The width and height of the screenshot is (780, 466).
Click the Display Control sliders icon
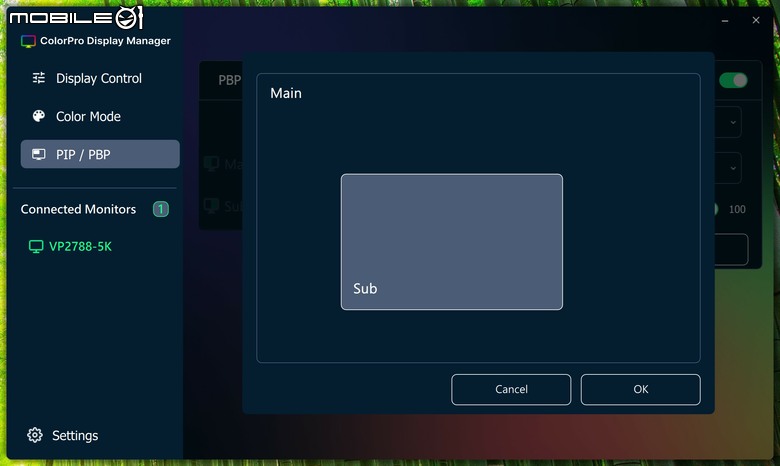pyautogui.click(x=39, y=78)
